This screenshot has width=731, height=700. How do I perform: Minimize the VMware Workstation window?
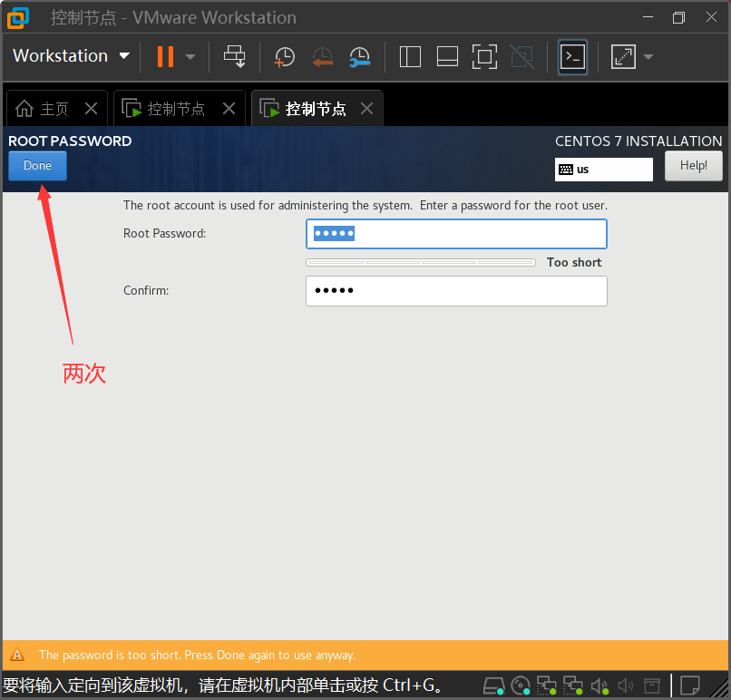point(648,17)
